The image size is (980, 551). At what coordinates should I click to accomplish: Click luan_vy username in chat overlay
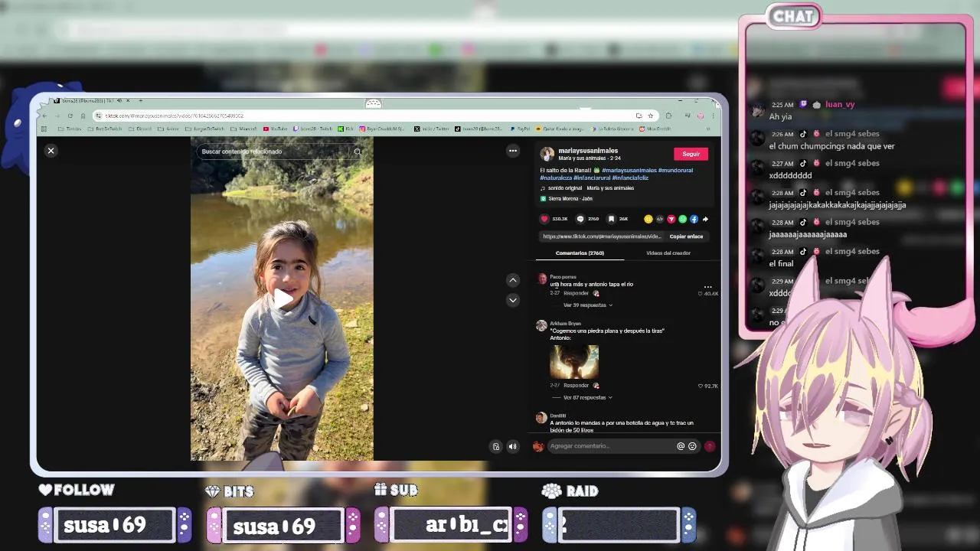click(x=840, y=105)
